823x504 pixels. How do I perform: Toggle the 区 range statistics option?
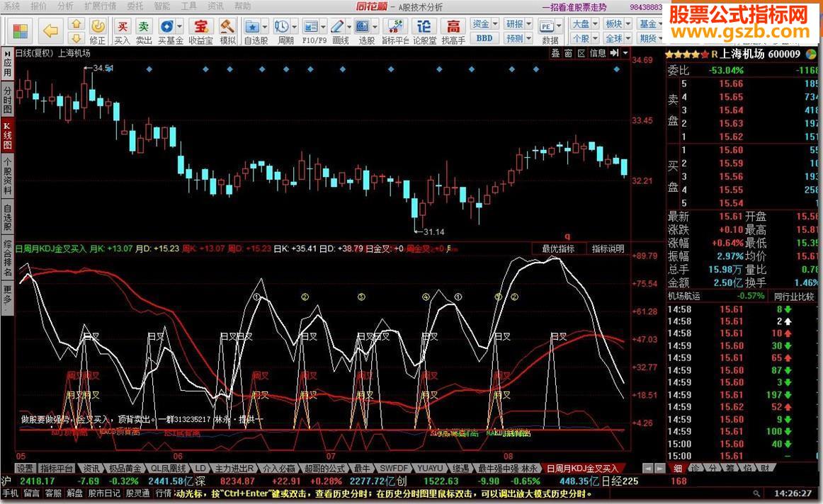(581, 54)
